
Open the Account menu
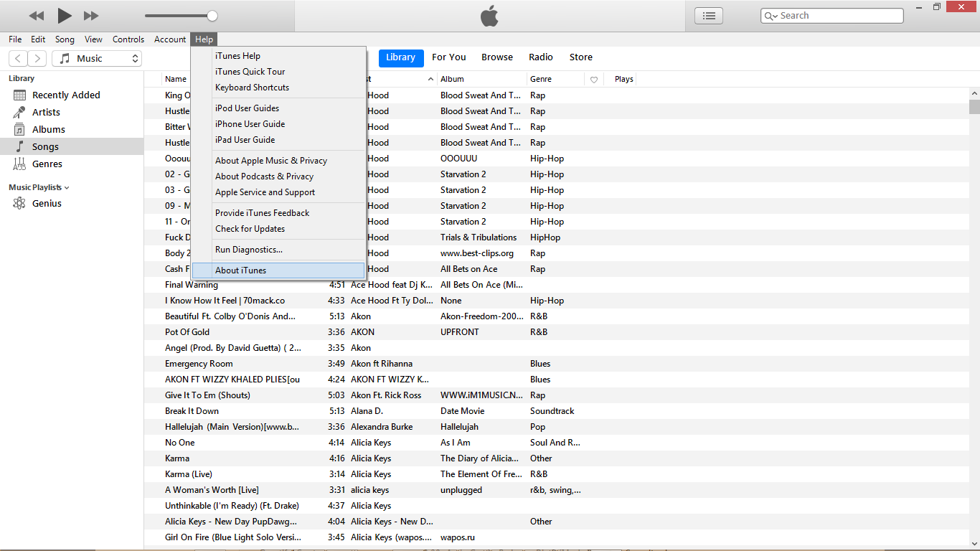pyautogui.click(x=170, y=39)
